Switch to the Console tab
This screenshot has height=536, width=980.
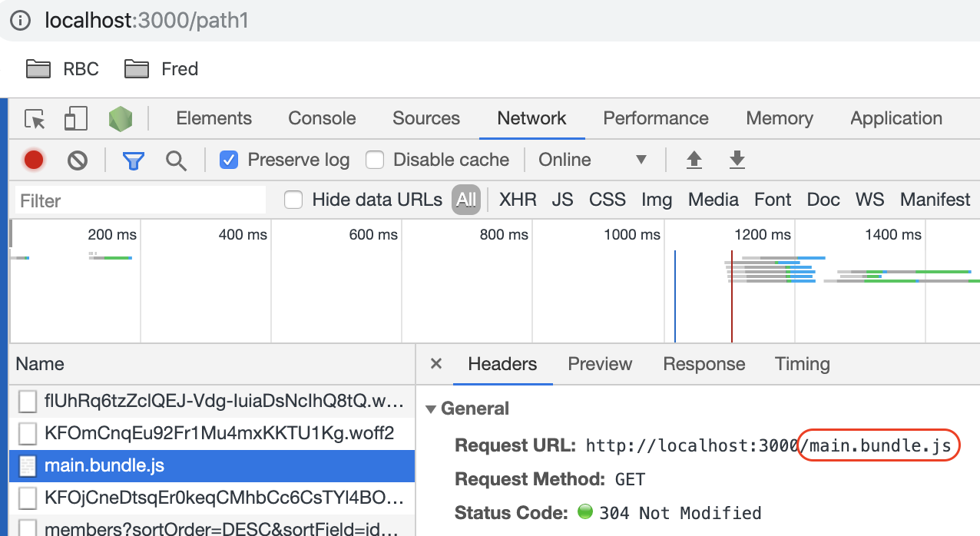322,118
